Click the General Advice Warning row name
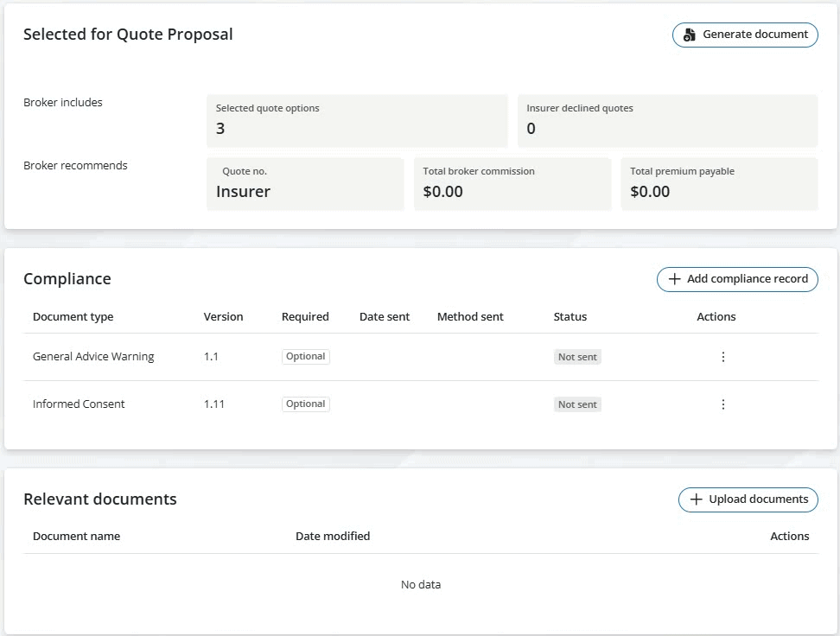 93,357
